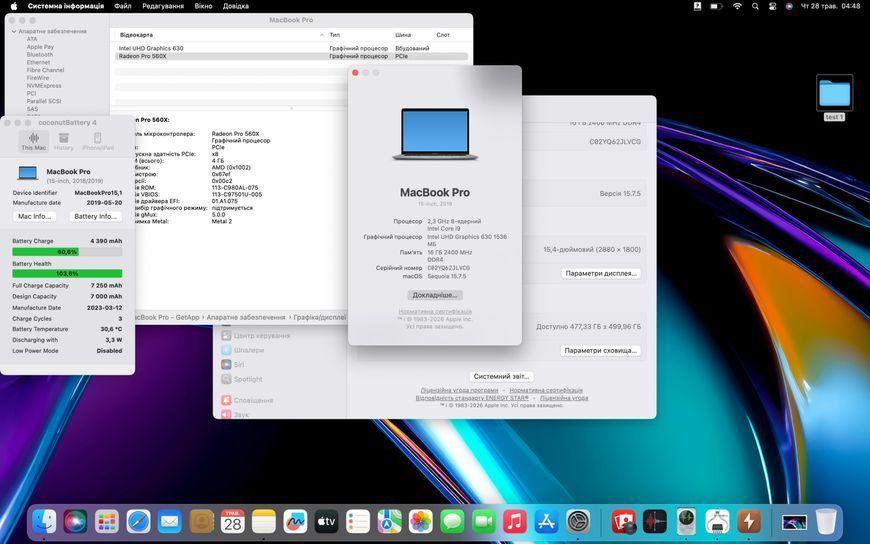
Task: Open Contacts app in the Dock
Action: [x=201, y=522]
